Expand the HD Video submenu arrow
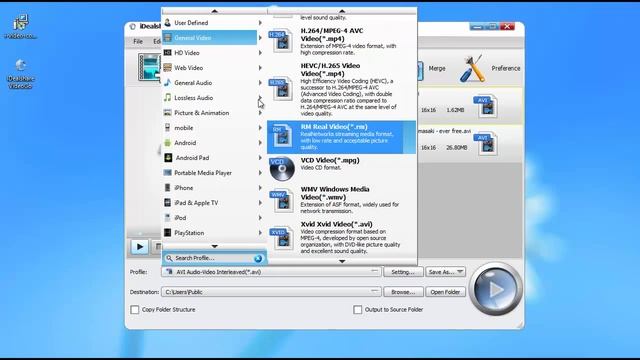 tap(260, 53)
